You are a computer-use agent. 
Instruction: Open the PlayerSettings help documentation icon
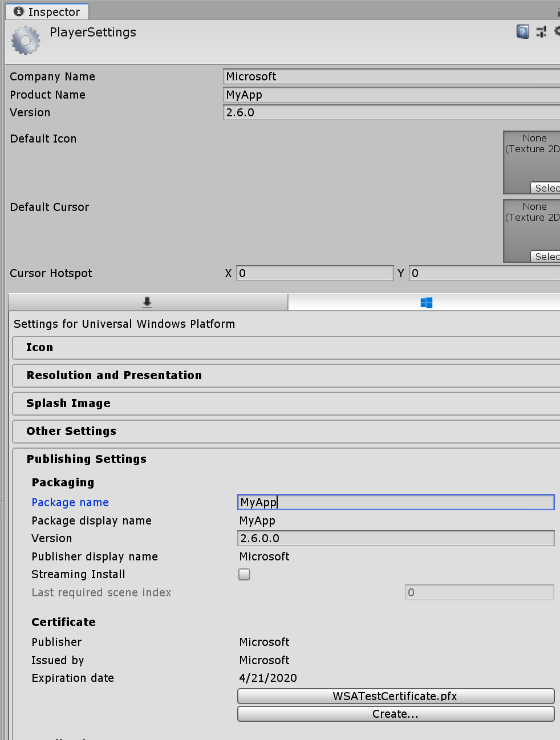pos(522,31)
